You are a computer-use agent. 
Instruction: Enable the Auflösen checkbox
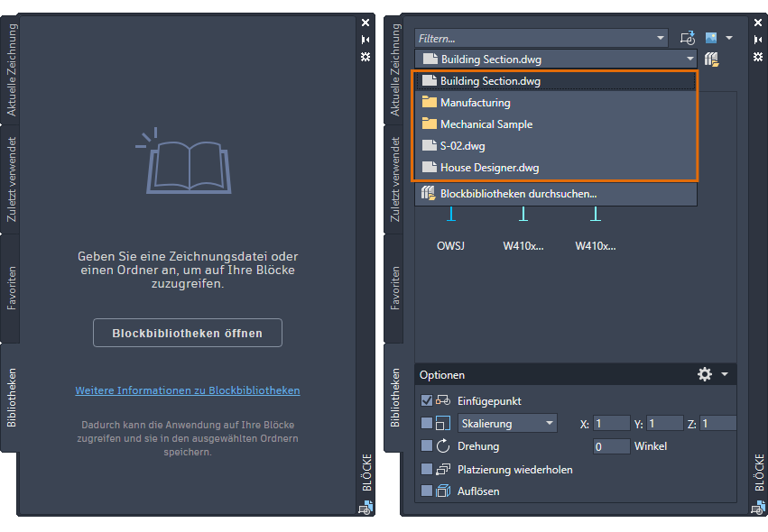(x=427, y=491)
